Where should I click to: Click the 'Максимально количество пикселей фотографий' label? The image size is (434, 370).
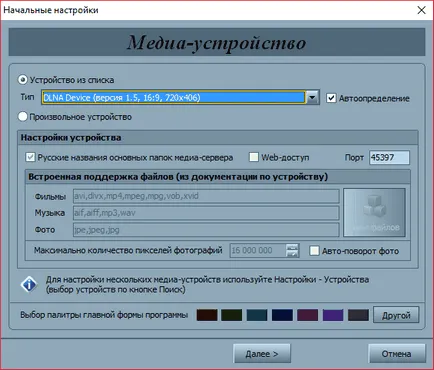pyautogui.click(x=128, y=250)
